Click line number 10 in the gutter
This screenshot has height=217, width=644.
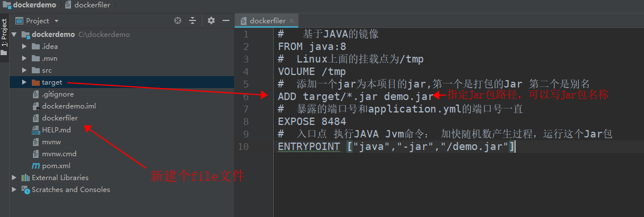[243, 147]
